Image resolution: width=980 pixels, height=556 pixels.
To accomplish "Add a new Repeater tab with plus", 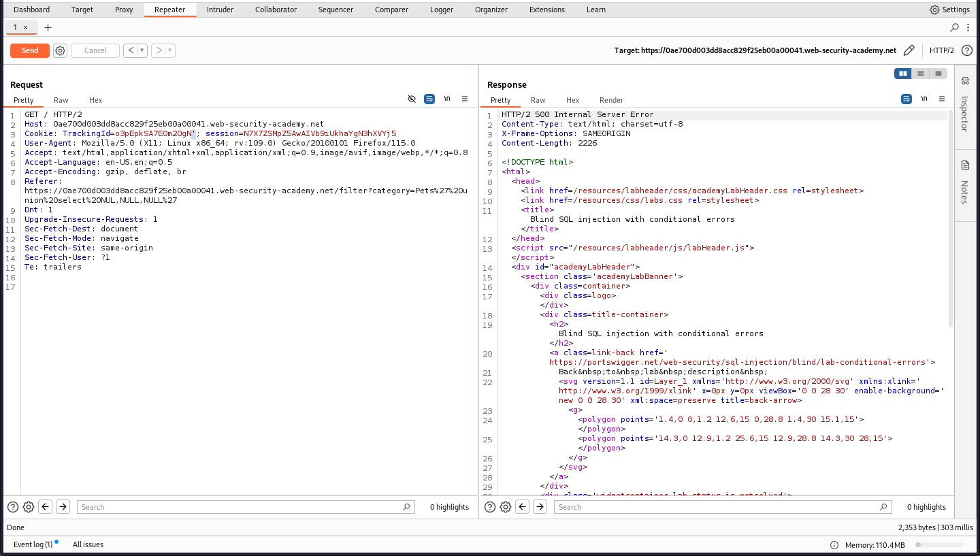I will point(48,28).
